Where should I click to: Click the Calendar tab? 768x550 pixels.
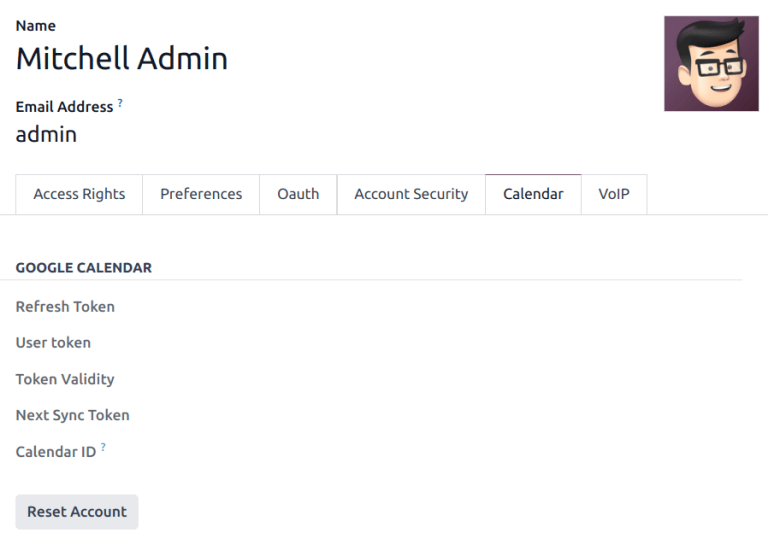(533, 194)
